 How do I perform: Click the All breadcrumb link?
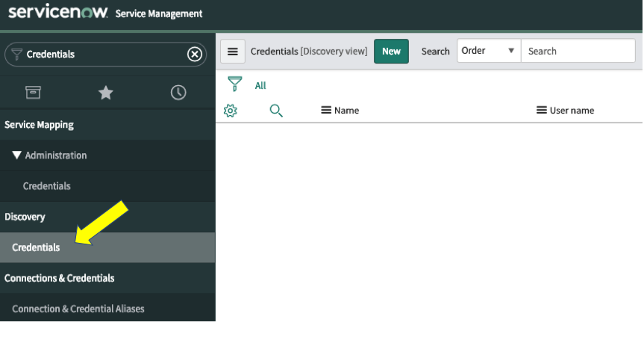coord(260,86)
